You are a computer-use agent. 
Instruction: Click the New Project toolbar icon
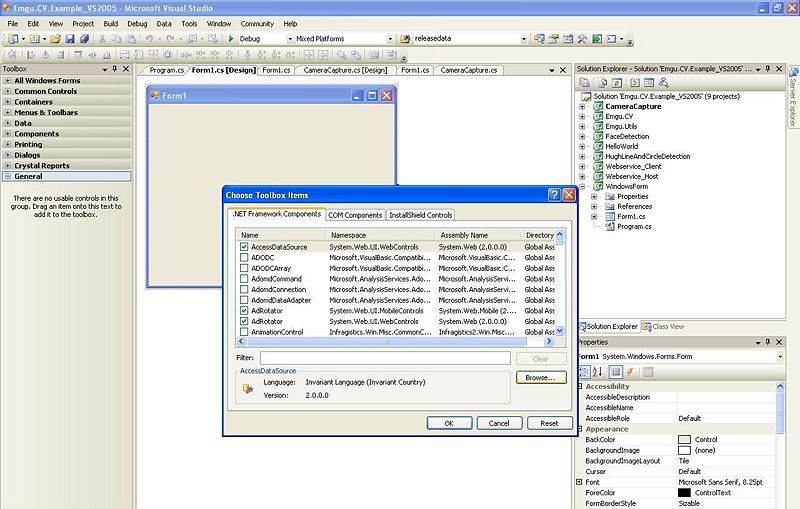[x=13, y=39]
